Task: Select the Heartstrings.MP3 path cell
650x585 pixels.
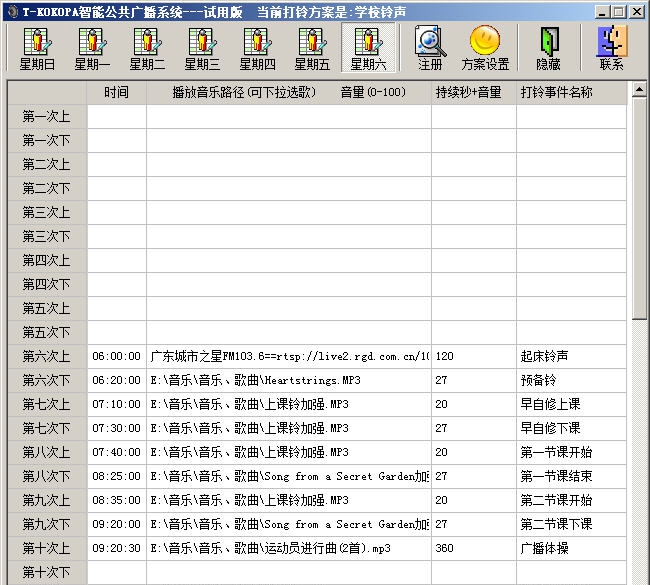Action: [x=289, y=381]
